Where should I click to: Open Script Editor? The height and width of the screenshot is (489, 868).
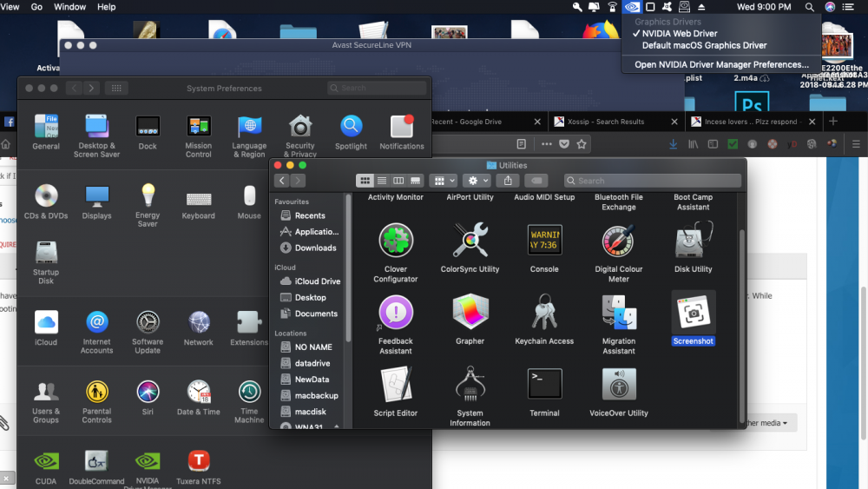tap(395, 384)
